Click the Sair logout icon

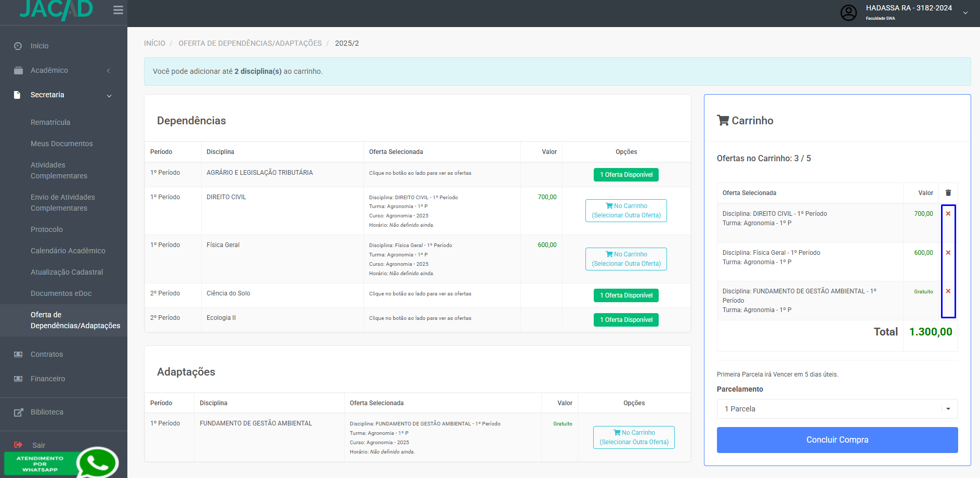click(18, 445)
